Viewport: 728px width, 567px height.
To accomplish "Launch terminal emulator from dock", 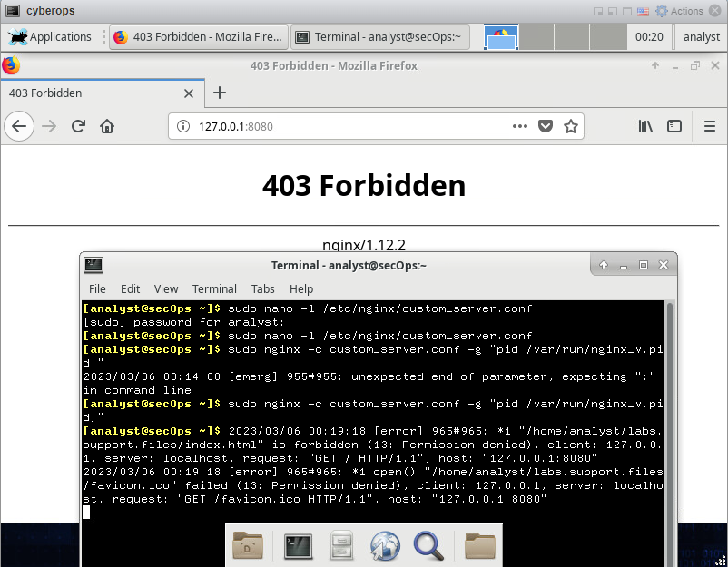I will 298,546.
